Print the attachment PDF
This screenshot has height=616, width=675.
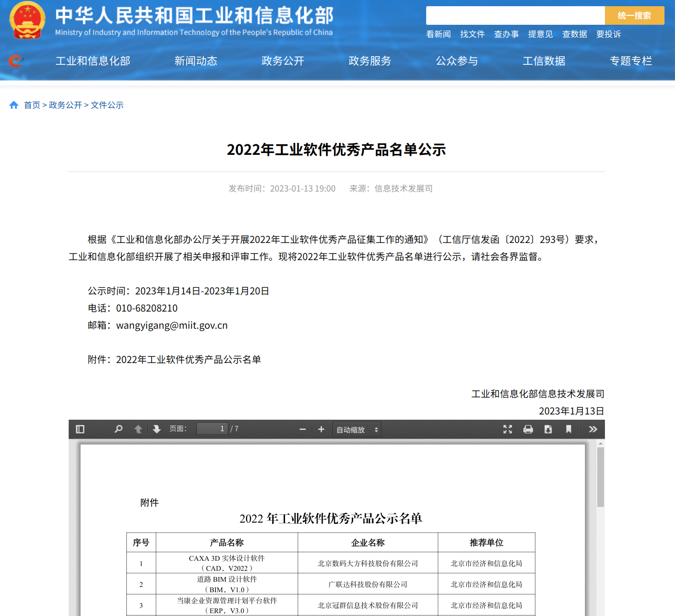528,429
